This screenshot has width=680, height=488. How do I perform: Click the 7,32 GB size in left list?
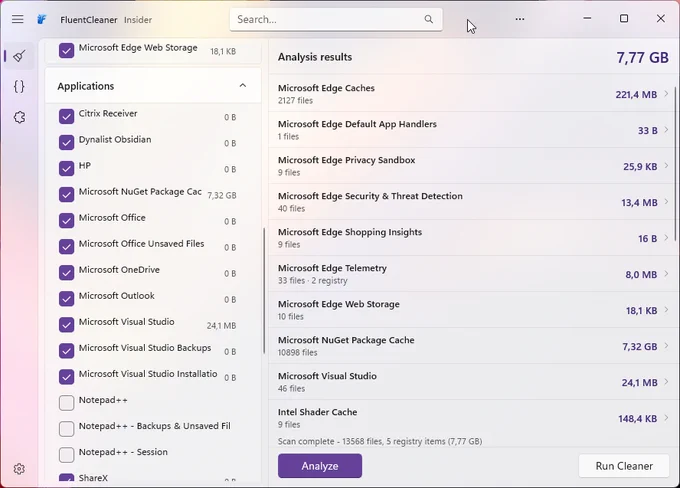pyautogui.click(x=222, y=195)
